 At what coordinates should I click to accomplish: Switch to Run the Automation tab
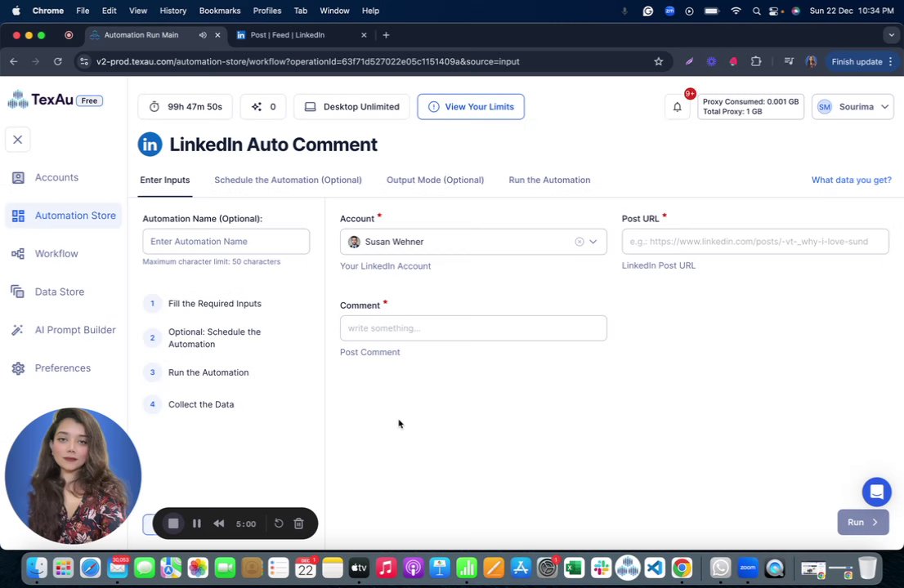549,180
